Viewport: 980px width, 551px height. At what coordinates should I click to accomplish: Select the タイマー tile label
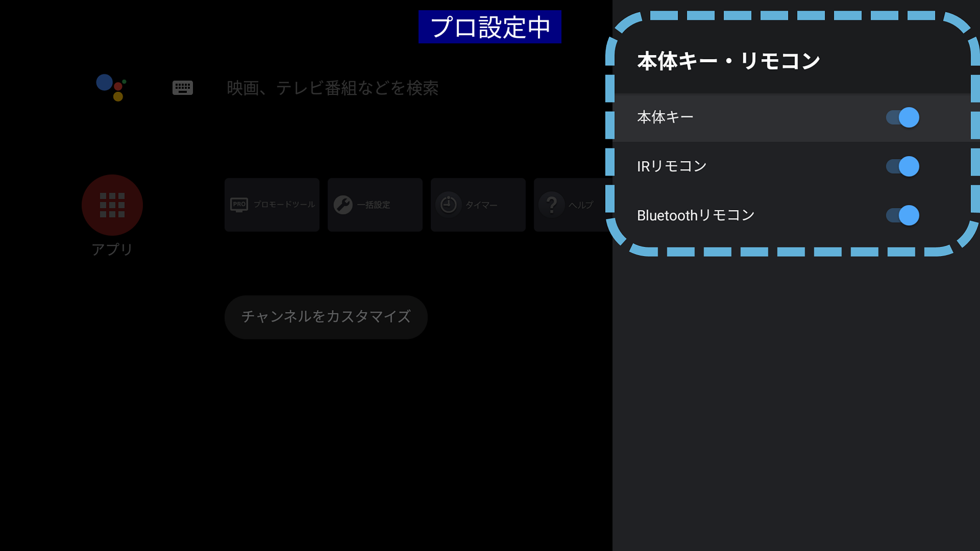click(481, 205)
